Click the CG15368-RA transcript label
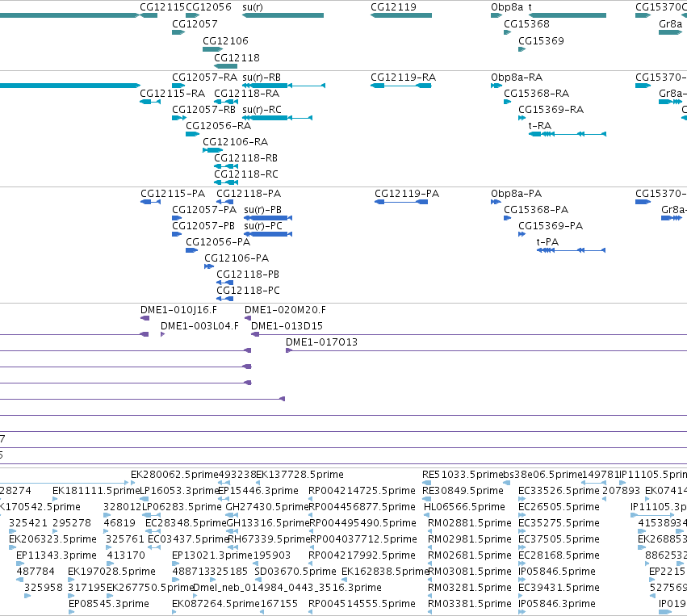Viewport: 687px width, 616px height. point(536,94)
